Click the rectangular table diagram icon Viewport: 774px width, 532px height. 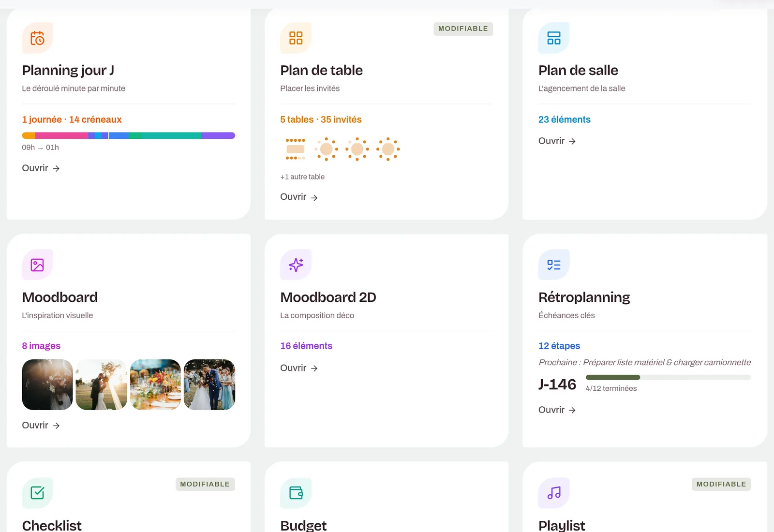(296, 149)
